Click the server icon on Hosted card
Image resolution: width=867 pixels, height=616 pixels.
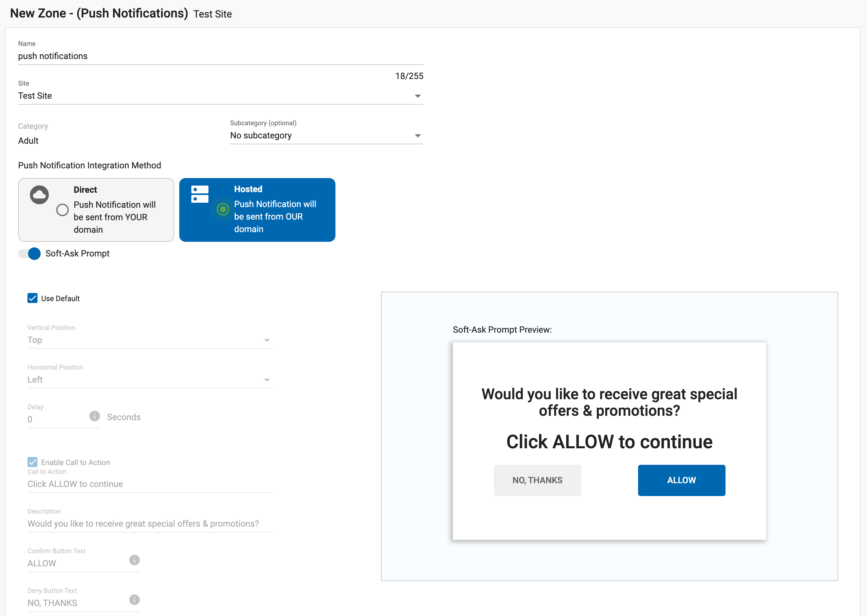tap(200, 194)
